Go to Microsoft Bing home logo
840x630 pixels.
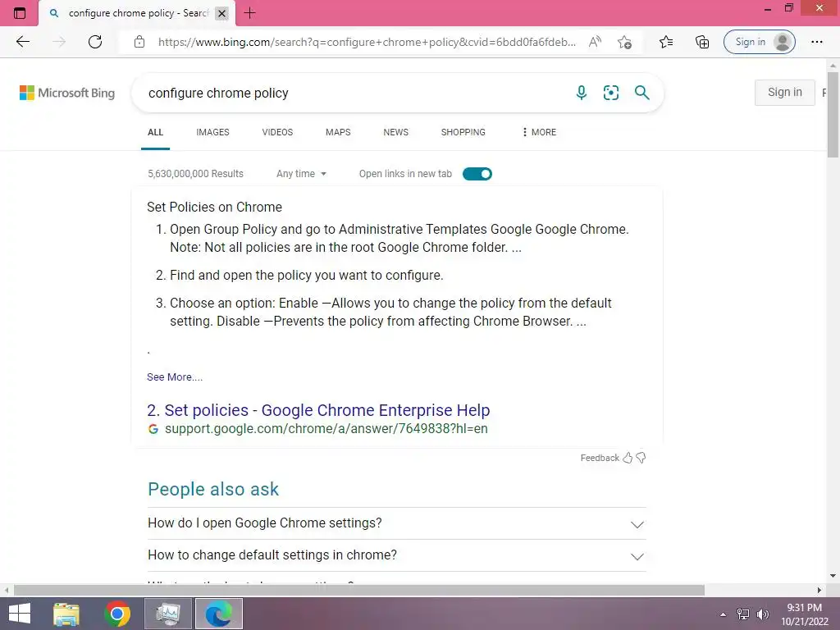click(x=67, y=93)
